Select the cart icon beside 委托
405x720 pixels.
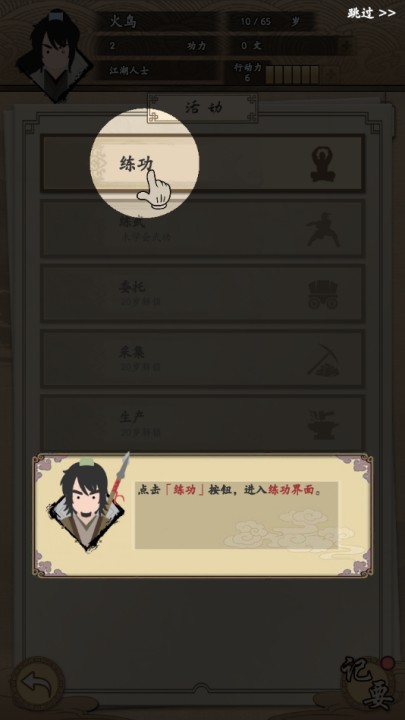[323, 294]
